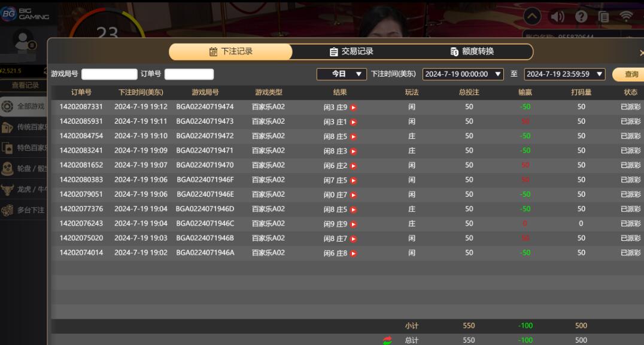Click the clipboard rules icon at top right

[x=604, y=17]
